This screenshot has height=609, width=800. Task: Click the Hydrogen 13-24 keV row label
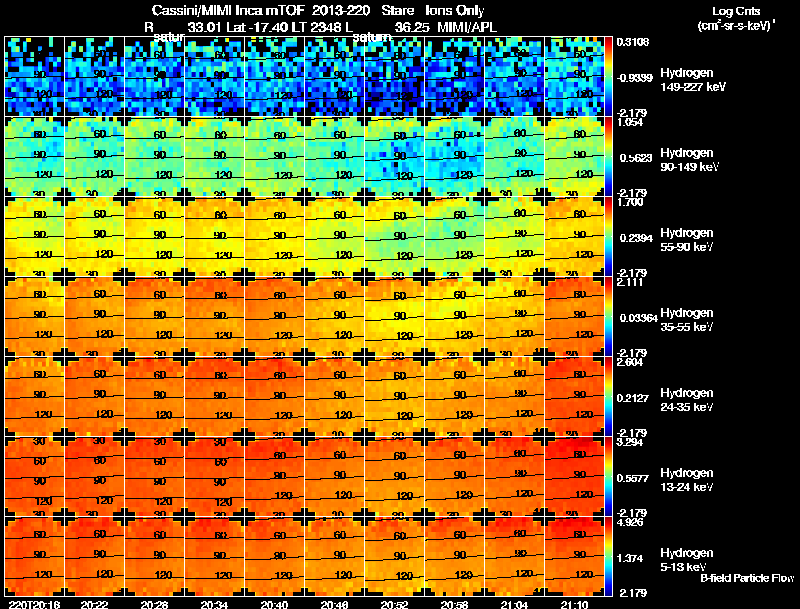coord(687,480)
